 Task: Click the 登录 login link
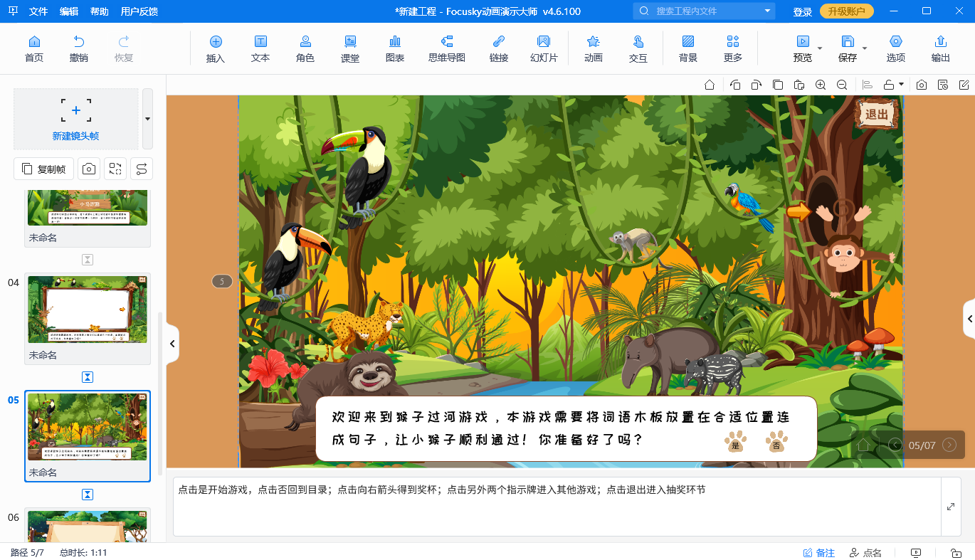[x=803, y=11]
